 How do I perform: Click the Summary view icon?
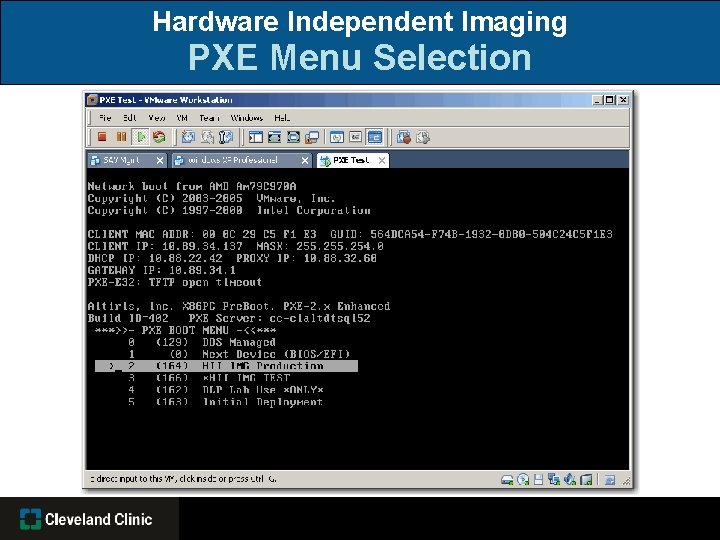(337, 137)
